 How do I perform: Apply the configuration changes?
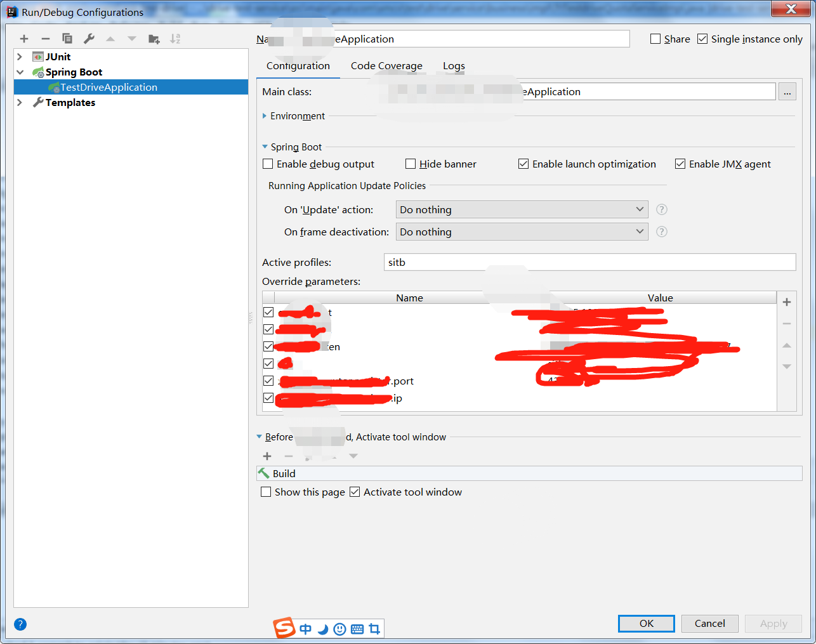pyautogui.click(x=773, y=623)
